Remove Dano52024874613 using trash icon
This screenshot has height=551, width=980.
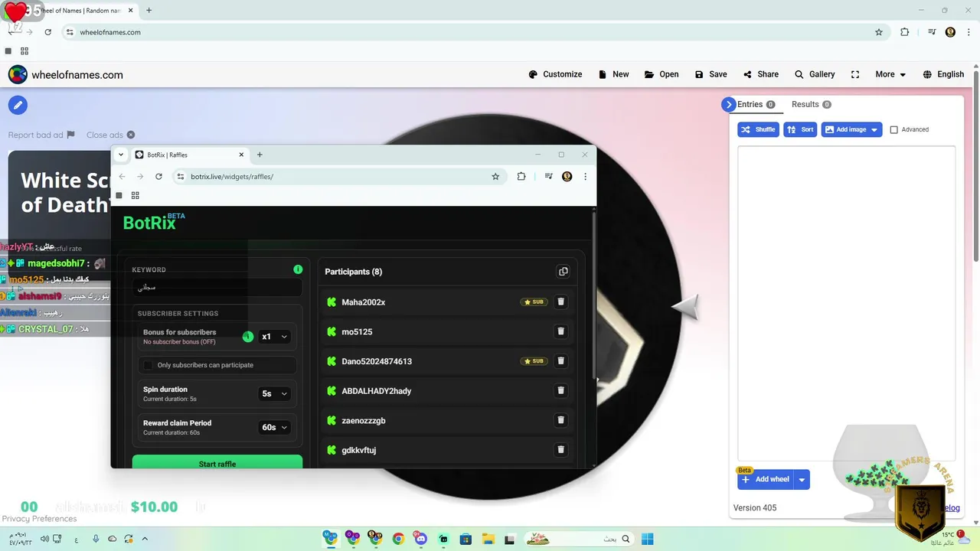[560, 361]
